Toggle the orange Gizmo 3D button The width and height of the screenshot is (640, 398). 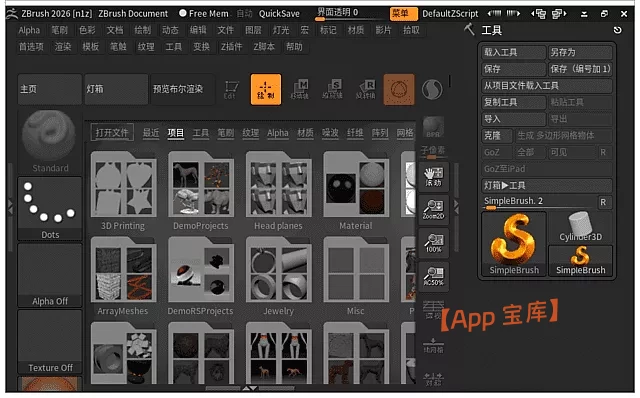pos(399,89)
